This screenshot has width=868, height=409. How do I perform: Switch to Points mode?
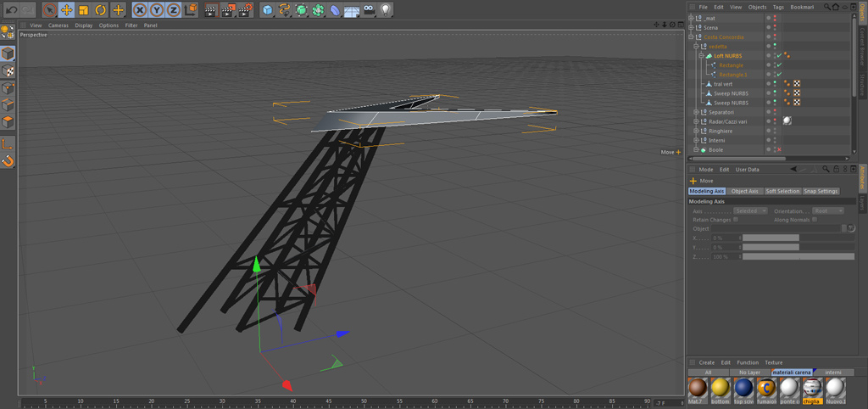coord(8,88)
